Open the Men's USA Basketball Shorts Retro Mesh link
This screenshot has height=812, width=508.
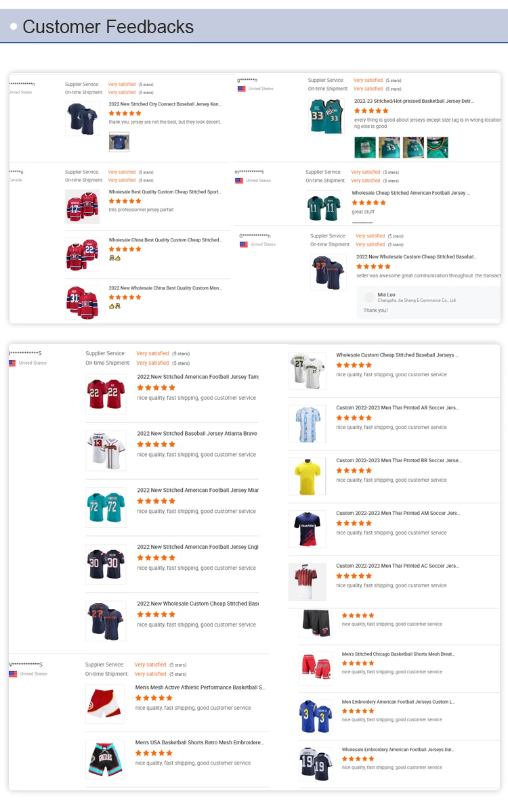[200, 742]
